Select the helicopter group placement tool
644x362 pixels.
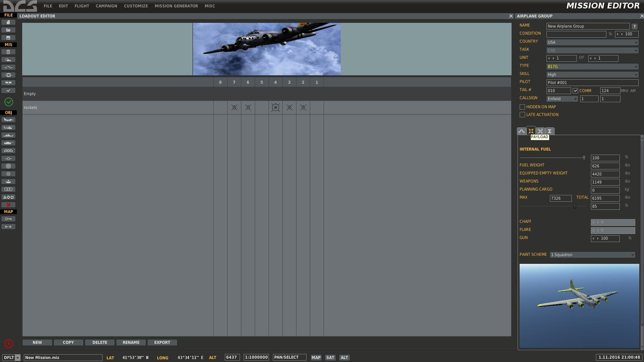8,127
